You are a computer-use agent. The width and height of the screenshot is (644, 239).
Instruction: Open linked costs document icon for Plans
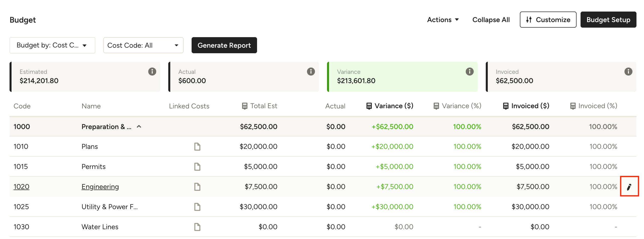point(197,147)
